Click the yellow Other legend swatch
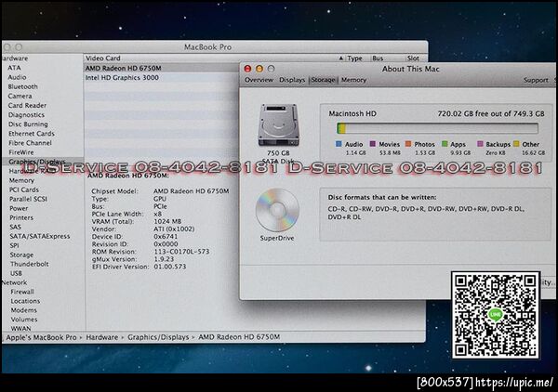The height and width of the screenshot is (392, 558). (516, 144)
